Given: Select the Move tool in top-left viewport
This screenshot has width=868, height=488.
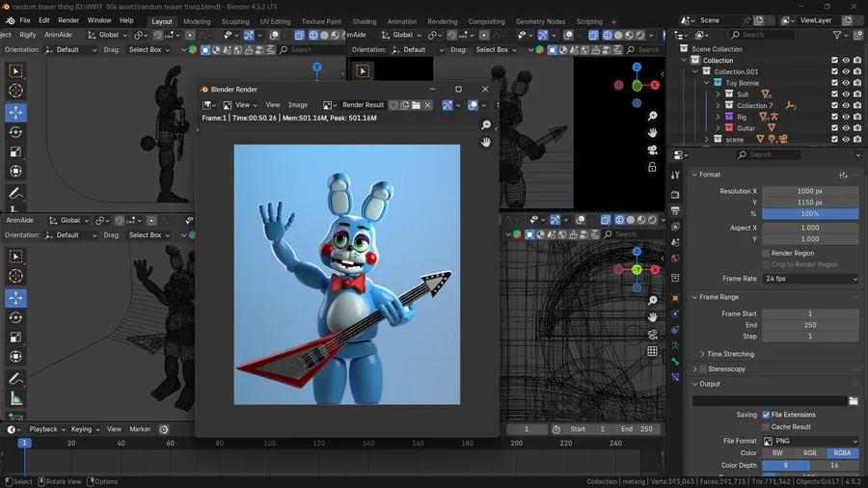Looking at the screenshot, I should [x=15, y=112].
